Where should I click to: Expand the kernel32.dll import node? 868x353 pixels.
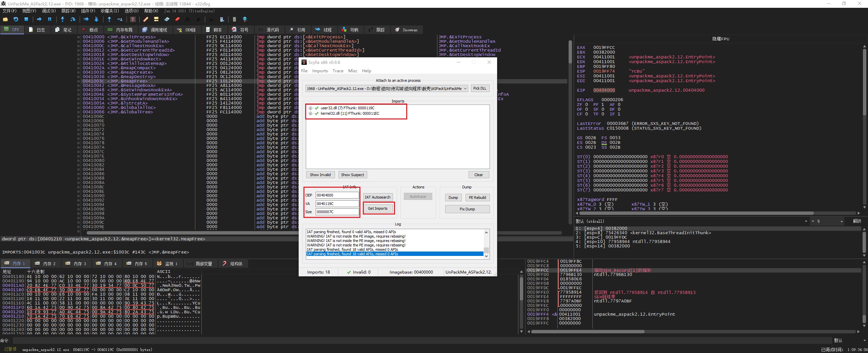pos(310,114)
